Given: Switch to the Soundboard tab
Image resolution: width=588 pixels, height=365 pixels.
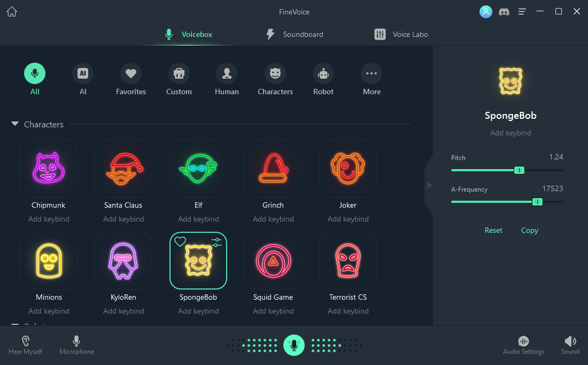Looking at the screenshot, I should [295, 35].
